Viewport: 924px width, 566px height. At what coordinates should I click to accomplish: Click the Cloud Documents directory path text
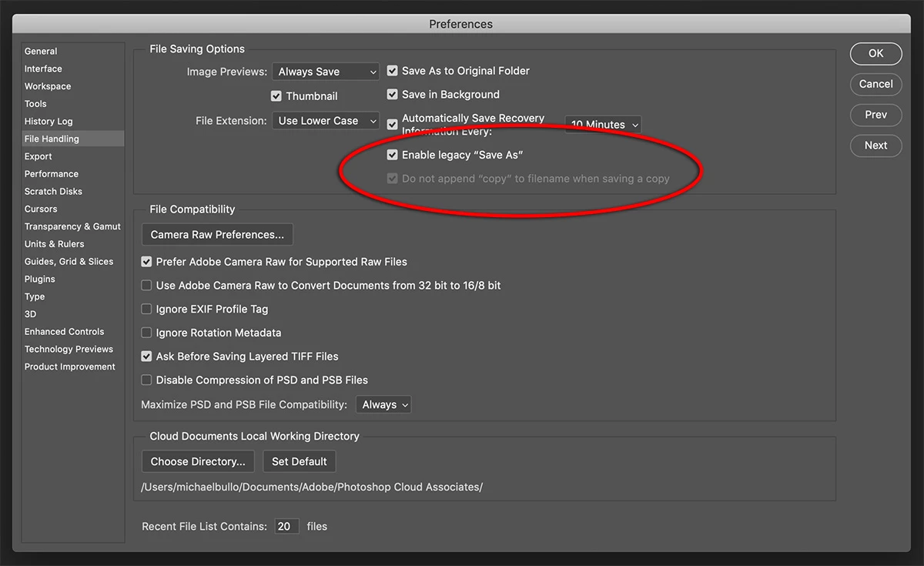312,487
